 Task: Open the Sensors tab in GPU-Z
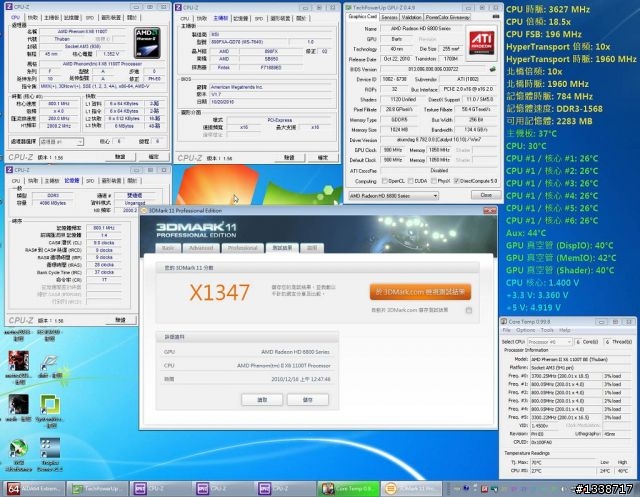[x=389, y=17]
